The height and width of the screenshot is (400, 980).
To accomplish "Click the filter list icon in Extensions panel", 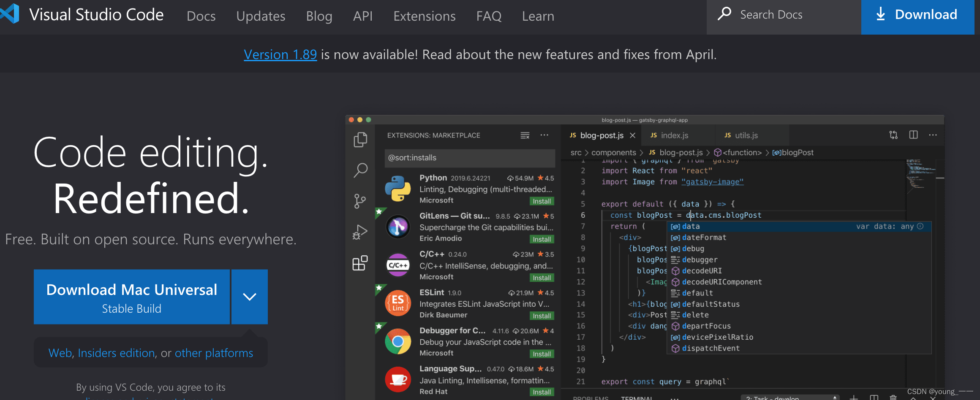I will click(525, 135).
